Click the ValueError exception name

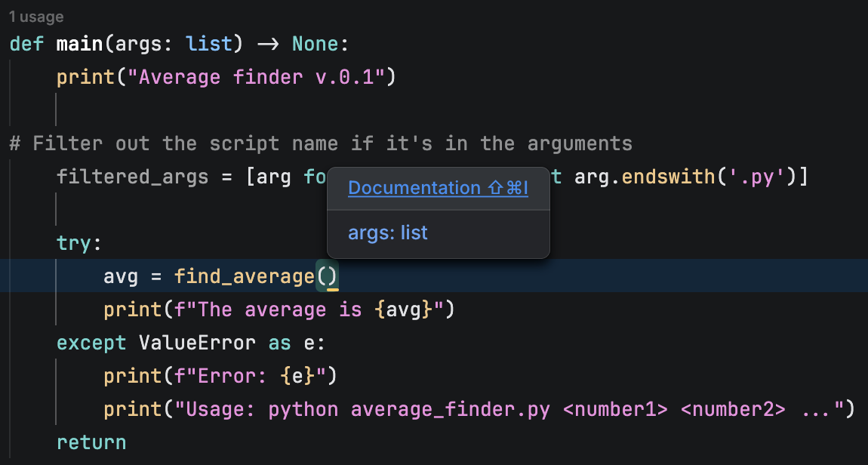pyautogui.click(x=197, y=343)
